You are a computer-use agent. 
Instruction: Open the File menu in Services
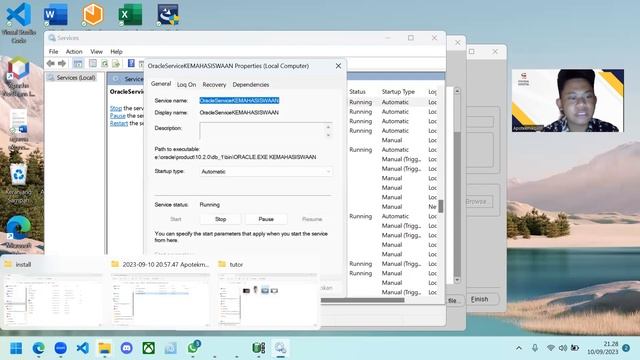53,51
